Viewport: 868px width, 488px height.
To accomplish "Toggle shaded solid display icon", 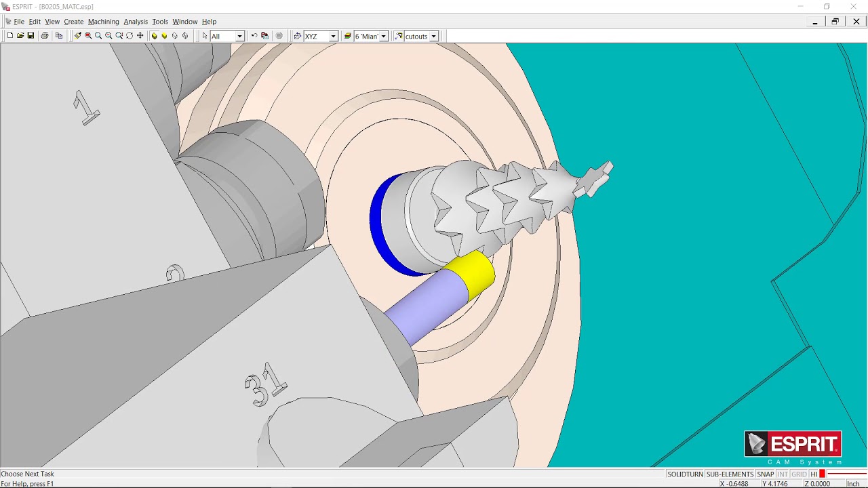I will [154, 36].
